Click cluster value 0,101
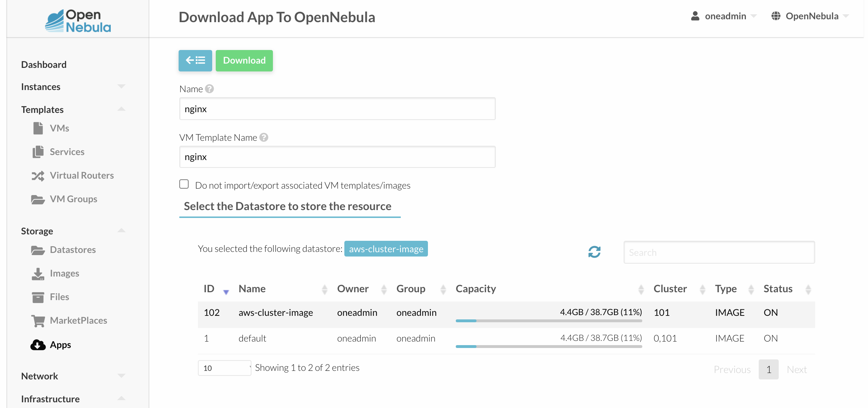The height and width of the screenshot is (408, 868). pyautogui.click(x=665, y=338)
